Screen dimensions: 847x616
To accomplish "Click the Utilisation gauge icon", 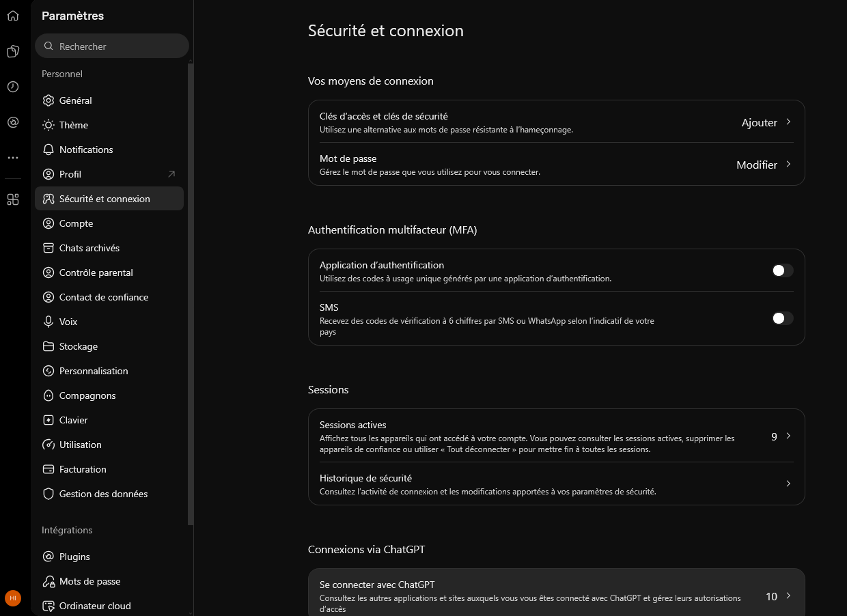I will (x=48, y=445).
